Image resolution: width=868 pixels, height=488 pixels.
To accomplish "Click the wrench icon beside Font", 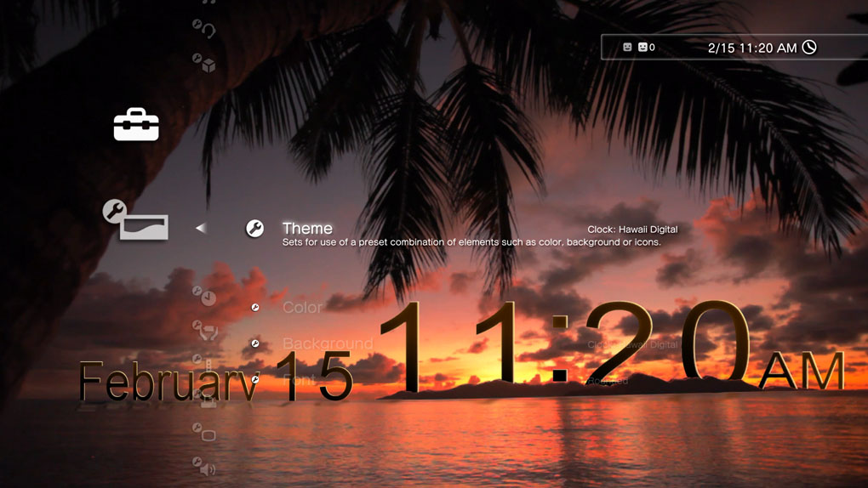I will tap(255, 379).
